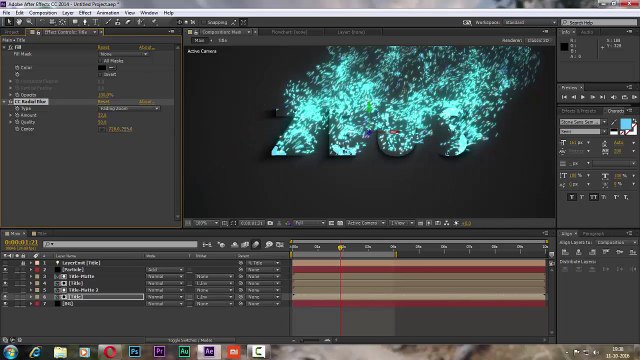
Task: Select the Hand tool
Action: pyautogui.click(x=19, y=22)
